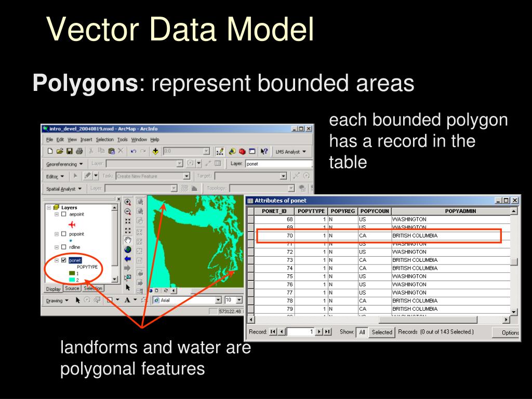Click the cyan POPYTYPE 2 swatch
The image size is (532, 399).
[72, 280]
